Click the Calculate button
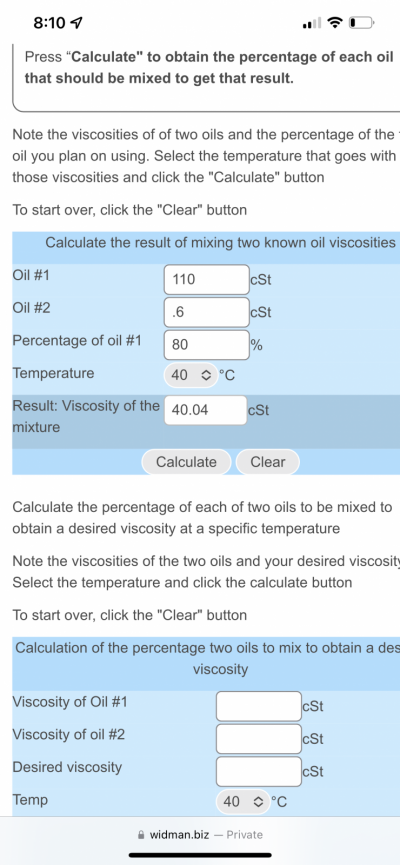This screenshot has width=400, height=865. (x=186, y=462)
